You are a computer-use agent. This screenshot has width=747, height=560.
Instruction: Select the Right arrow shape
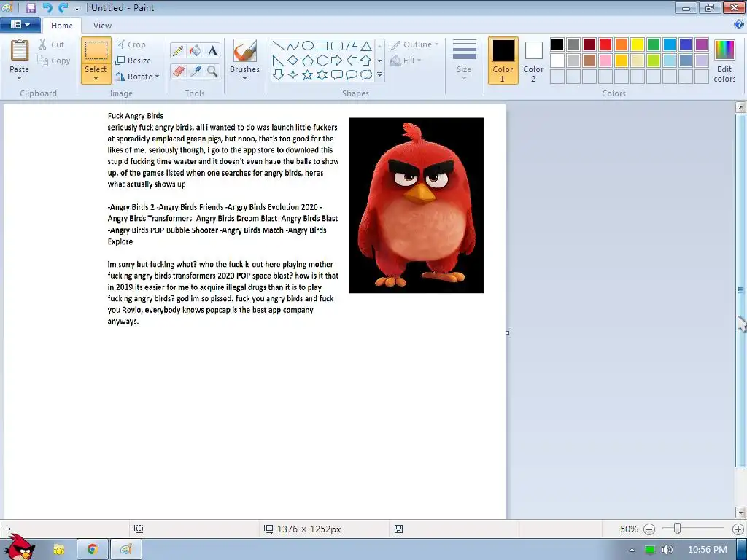tap(337, 61)
